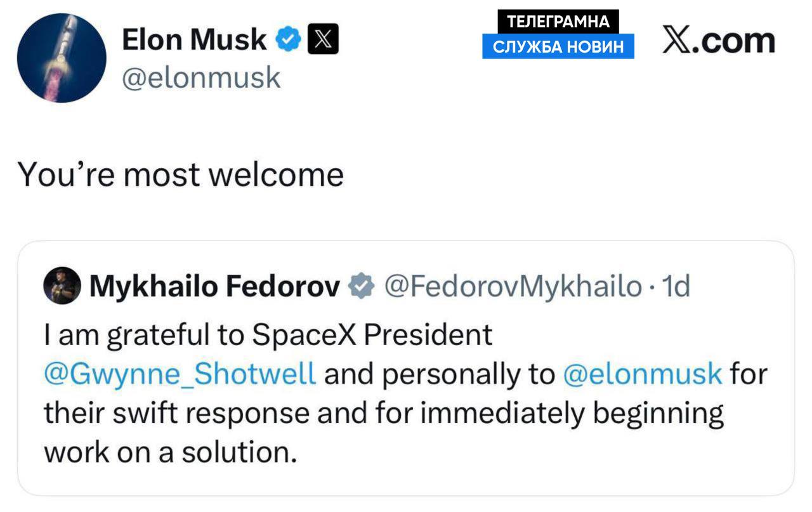The height and width of the screenshot is (512, 812).
Task: Click Elon Musk's rocket profile picture
Action: [62, 58]
